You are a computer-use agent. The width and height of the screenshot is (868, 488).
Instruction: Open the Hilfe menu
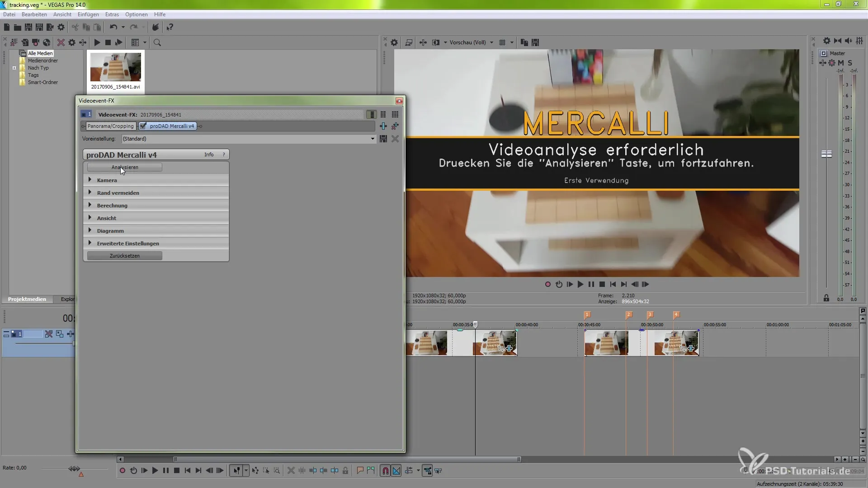(x=160, y=14)
